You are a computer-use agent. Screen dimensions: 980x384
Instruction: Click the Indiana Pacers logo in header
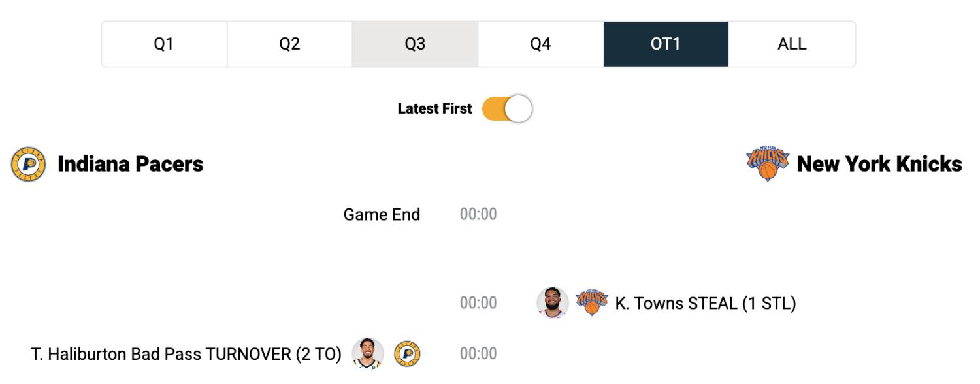click(29, 164)
